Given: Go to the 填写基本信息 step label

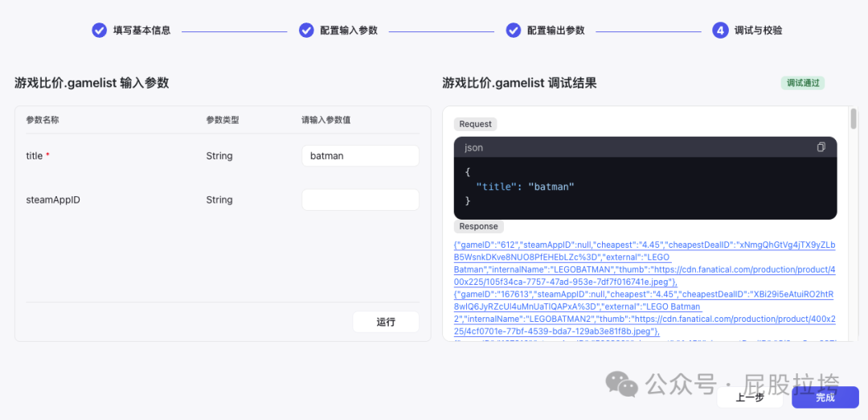Looking at the screenshot, I should tap(141, 31).
